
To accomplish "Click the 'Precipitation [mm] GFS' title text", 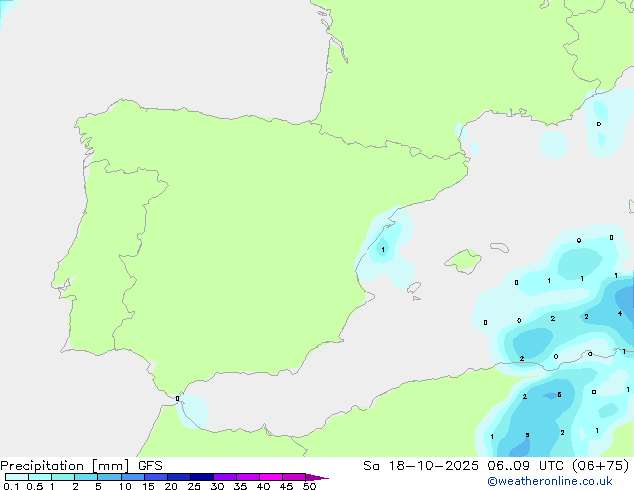I will pos(81,466).
